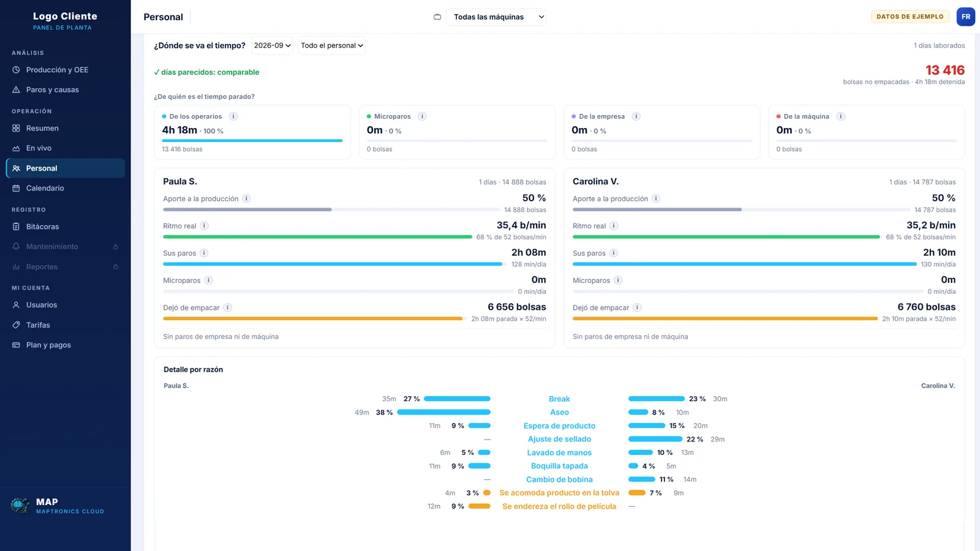Click the Tarifas tag icon
The image size is (980, 551).
pyautogui.click(x=16, y=325)
